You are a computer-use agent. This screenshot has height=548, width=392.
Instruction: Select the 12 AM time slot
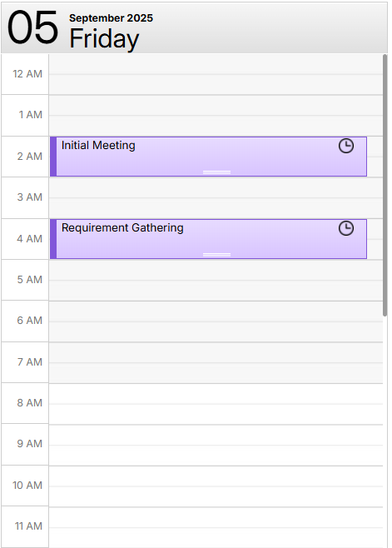point(216,74)
